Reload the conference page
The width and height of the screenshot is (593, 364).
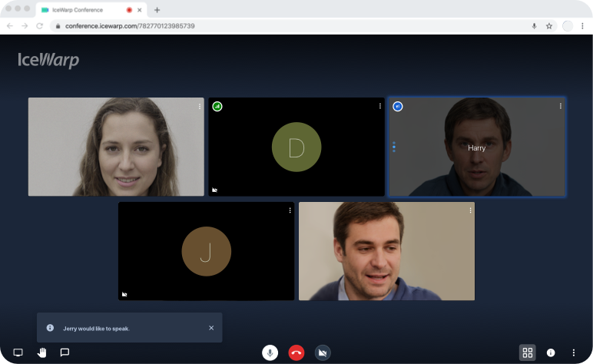click(x=39, y=26)
